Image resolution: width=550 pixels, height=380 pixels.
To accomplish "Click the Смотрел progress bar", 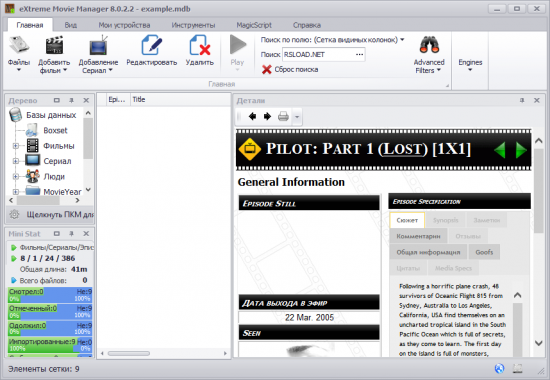I will click(x=50, y=295).
